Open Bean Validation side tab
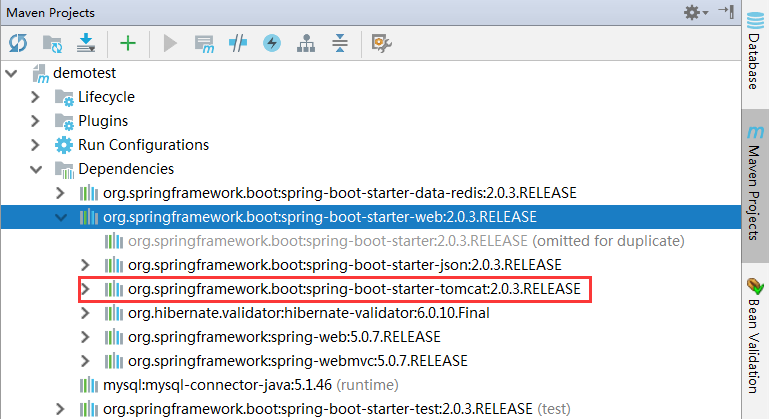769x419 pixels. pyautogui.click(x=755, y=336)
